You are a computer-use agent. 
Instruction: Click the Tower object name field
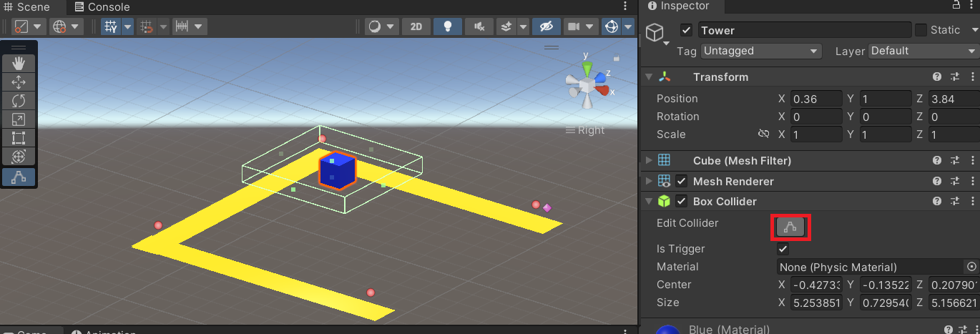pyautogui.click(x=804, y=30)
